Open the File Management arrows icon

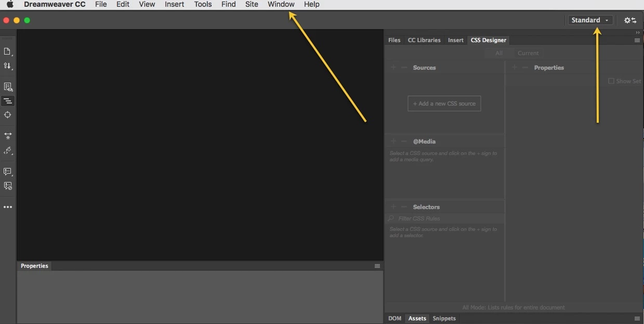point(7,66)
